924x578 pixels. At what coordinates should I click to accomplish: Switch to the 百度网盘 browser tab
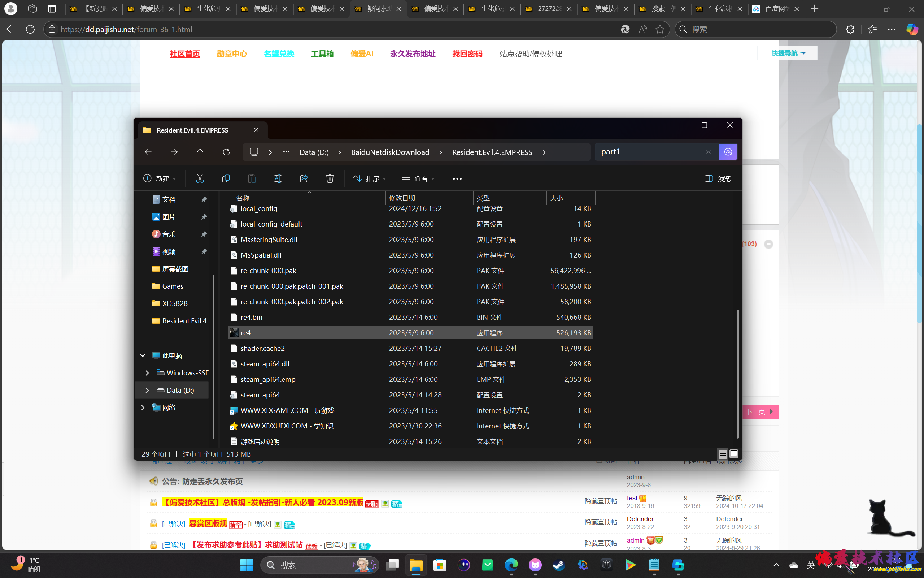[776, 9]
